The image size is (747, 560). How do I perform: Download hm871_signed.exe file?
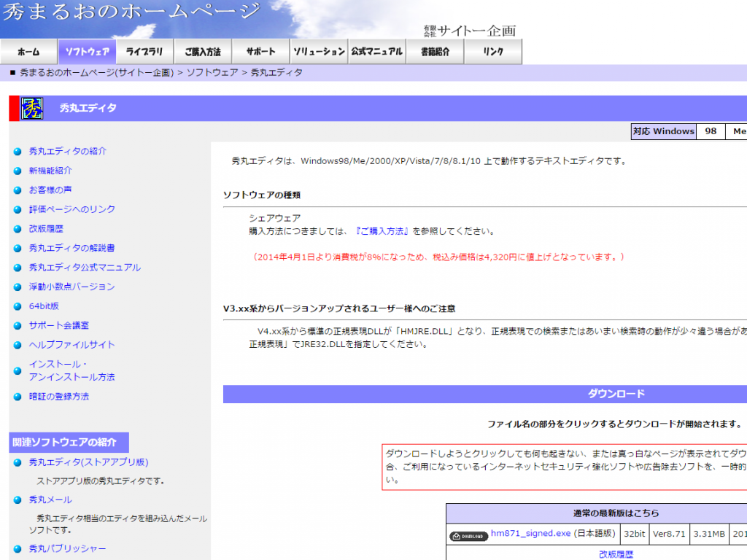(530, 534)
